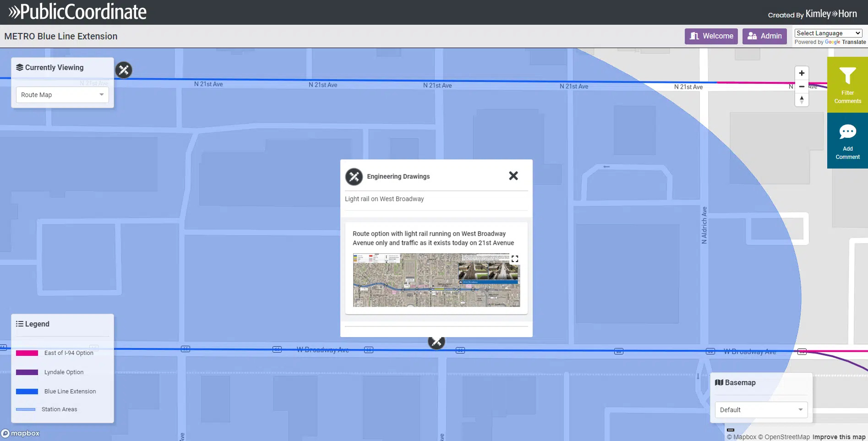Open the Add Comment speech bubble
The width and height of the screenshot is (868, 441).
(847, 132)
